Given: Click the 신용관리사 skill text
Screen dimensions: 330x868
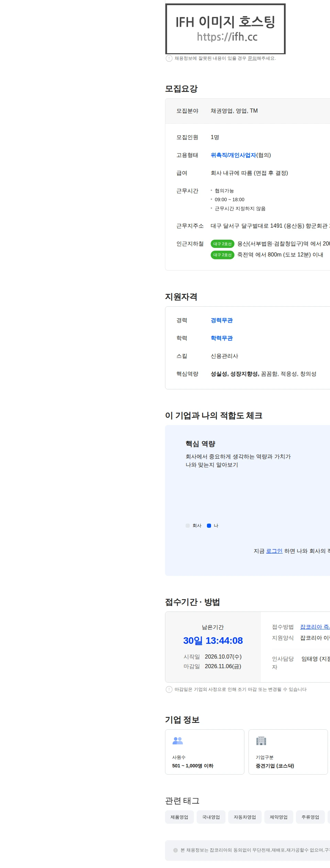Looking at the screenshot, I should click(224, 356).
